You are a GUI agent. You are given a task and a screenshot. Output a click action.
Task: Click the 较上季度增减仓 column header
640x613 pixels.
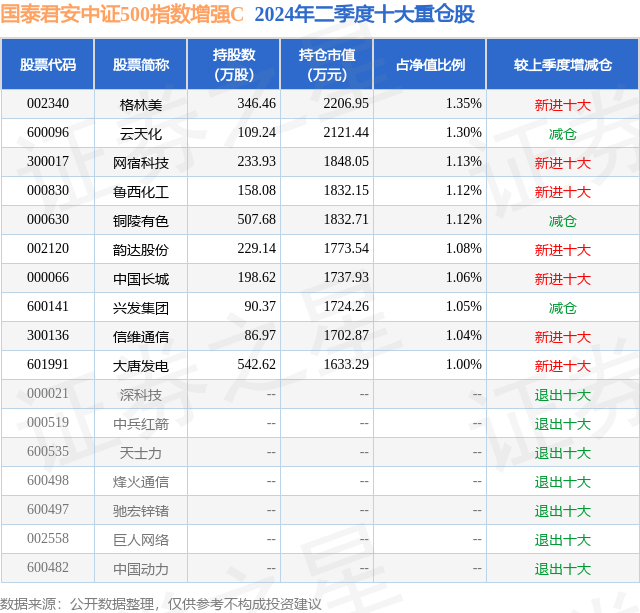563,64
